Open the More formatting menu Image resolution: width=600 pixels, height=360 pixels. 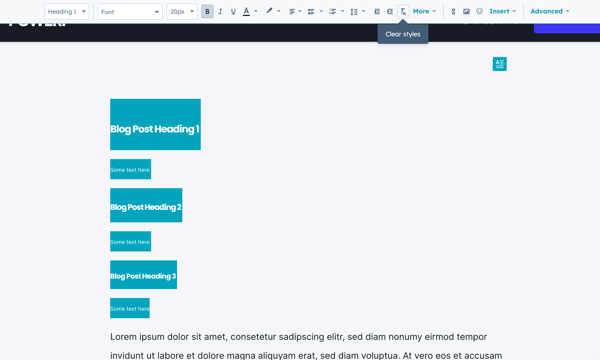424,11
